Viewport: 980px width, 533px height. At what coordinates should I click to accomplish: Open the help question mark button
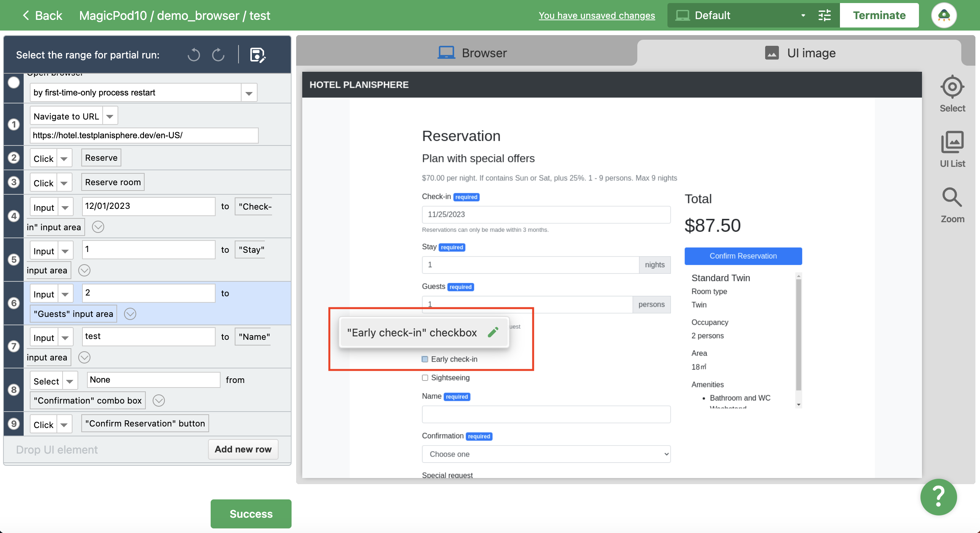pos(938,497)
